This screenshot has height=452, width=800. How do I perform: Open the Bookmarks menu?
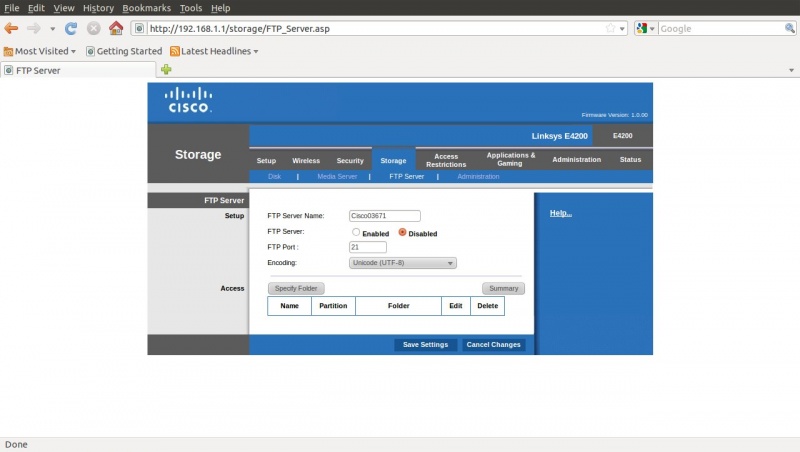tap(146, 8)
